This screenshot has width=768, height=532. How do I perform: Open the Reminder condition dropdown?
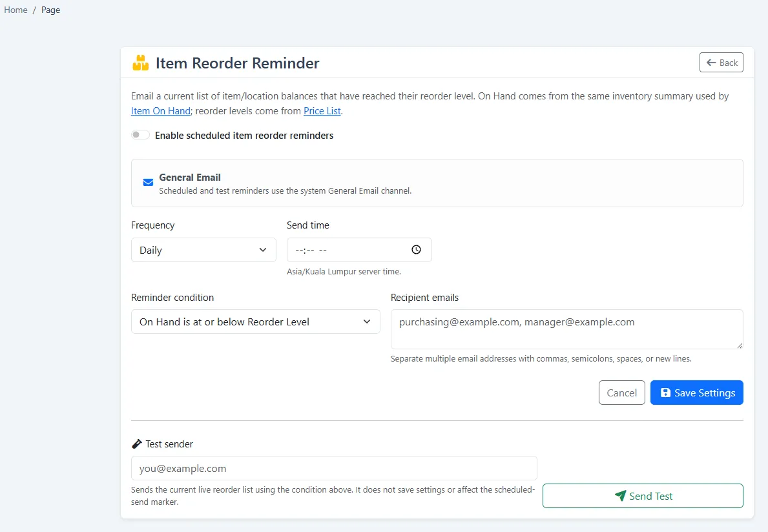(x=256, y=322)
